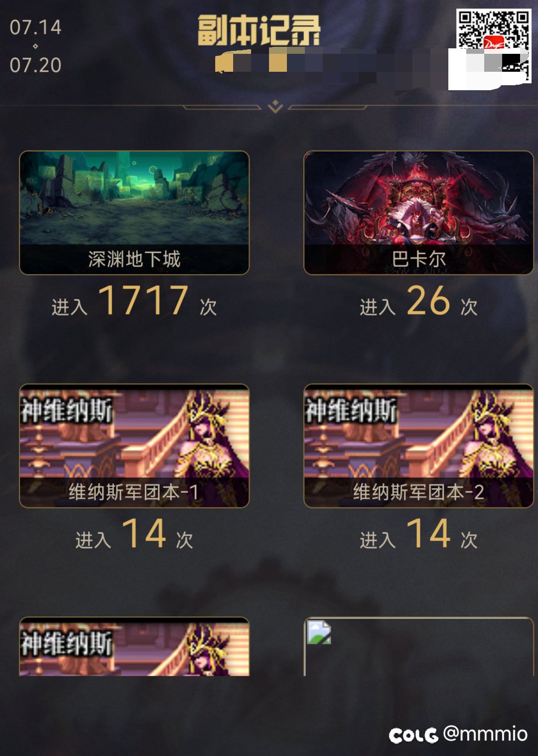
Task: Tap the QR code in the corner
Action: (x=493, y=45)
